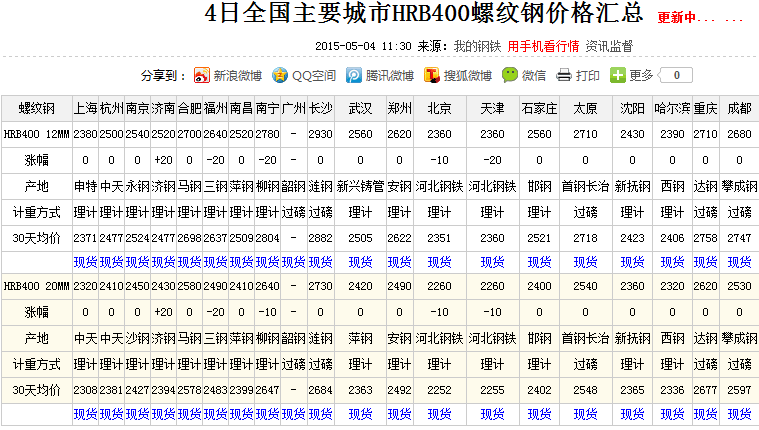
Task: Click the 更多 share options link
Action: pos(641,76)
